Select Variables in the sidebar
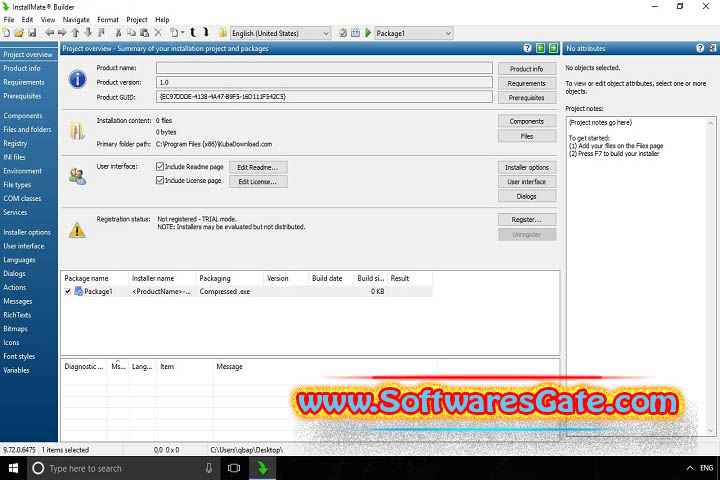Viewport: 720px width, 480px height. pyautogui.click(x=16, y=370)
